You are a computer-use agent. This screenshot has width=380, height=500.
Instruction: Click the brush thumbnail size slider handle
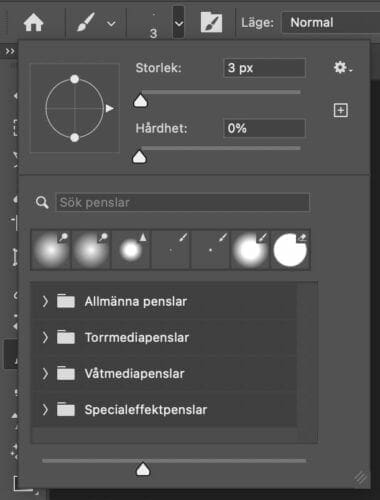click(143, 469)
